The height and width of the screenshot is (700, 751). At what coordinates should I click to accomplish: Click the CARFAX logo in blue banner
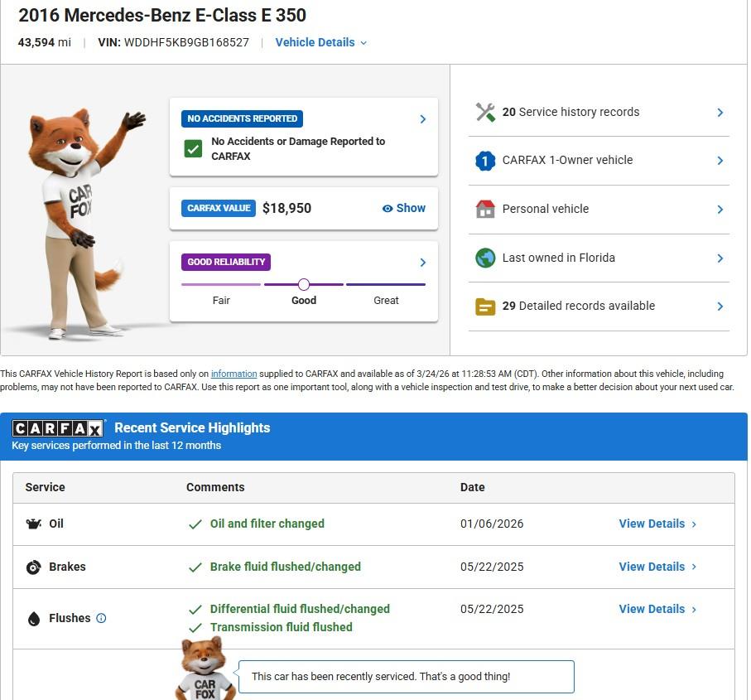58,428
